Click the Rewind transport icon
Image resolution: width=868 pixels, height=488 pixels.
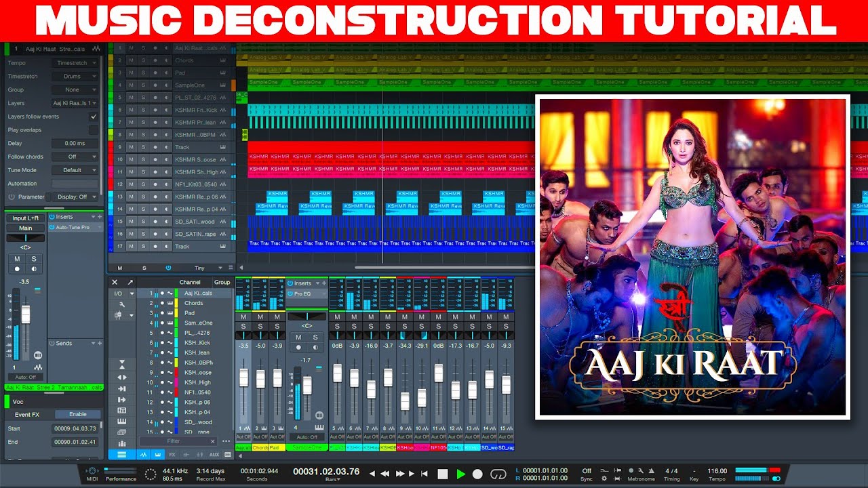point(385,474)
